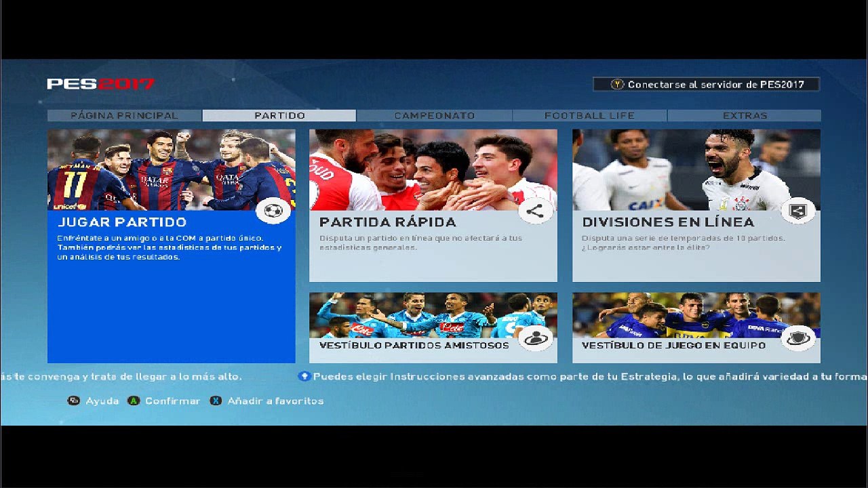Click the Y button icon beside Conectarse al servidor
Image resolution: width=868 pixels, height=488 pixels.
point(617,85)
